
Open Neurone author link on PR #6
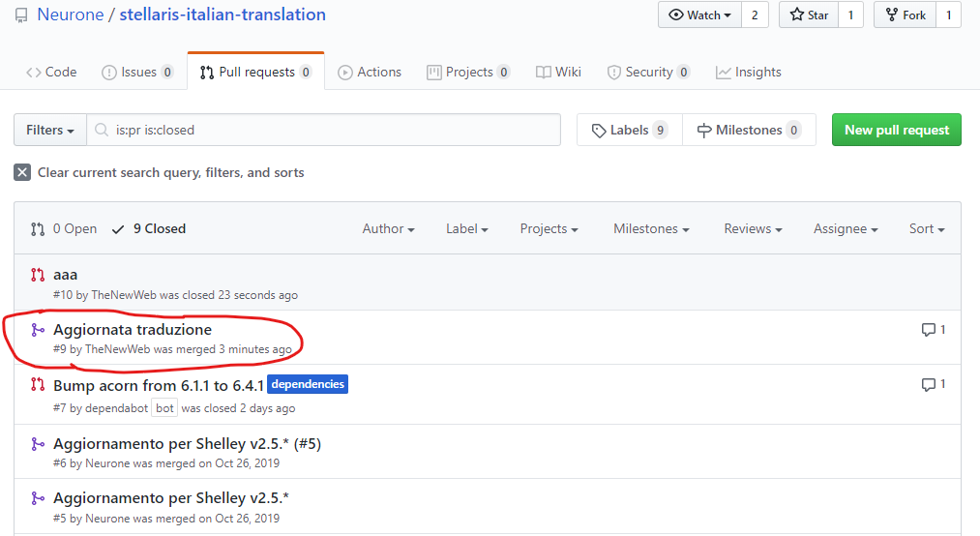(x=107, y=463)
